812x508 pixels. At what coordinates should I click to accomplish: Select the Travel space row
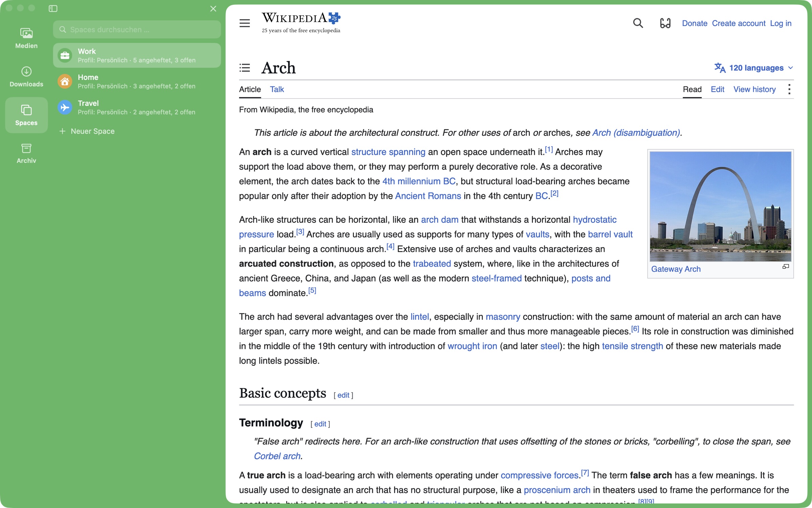click(x=137, y=107)
